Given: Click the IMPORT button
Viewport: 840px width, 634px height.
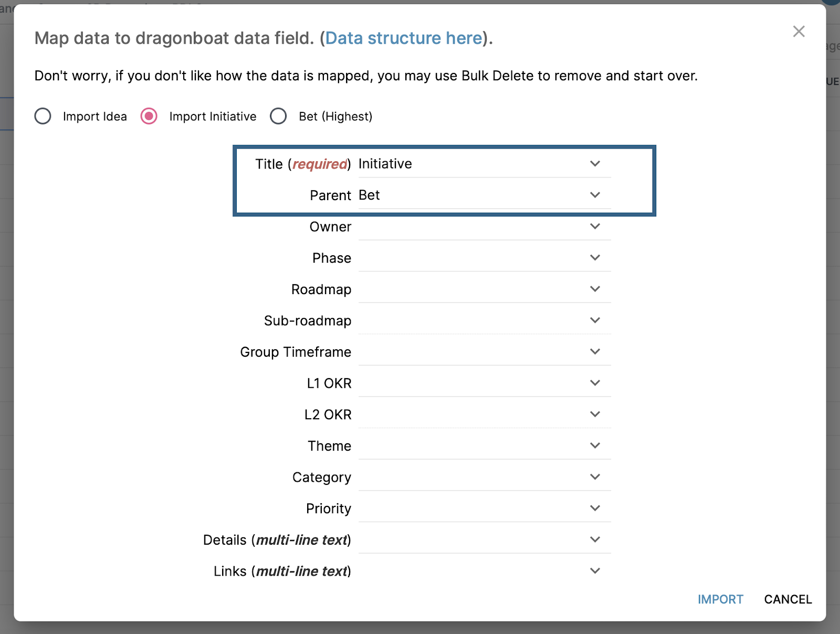Looking at the screenshot, I should (x=720, y=599).
